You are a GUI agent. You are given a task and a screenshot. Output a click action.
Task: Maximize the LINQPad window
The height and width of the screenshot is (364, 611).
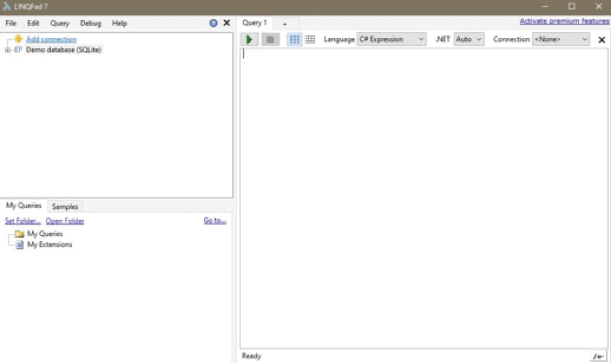572,6
